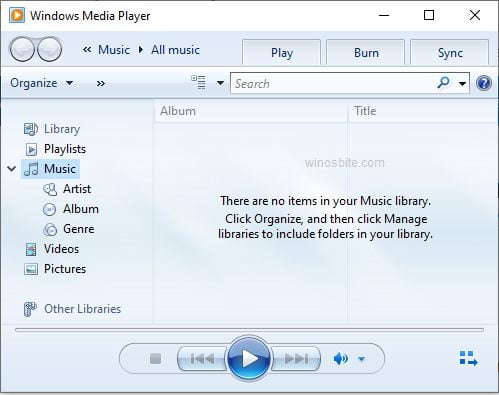Click the Back navigation arrow button
This screenshot has width=499, height=395.
[x=22, y=50]
